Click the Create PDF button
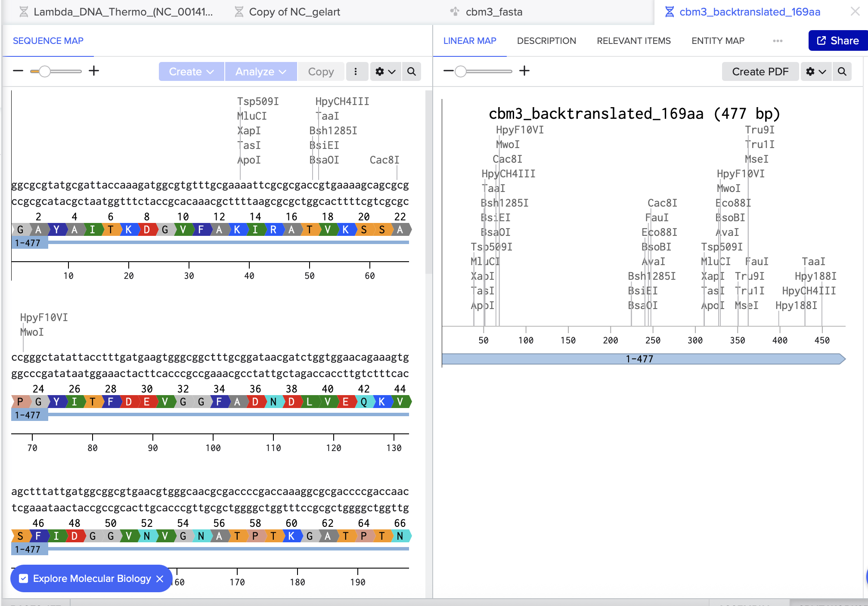 pos(760,71)
